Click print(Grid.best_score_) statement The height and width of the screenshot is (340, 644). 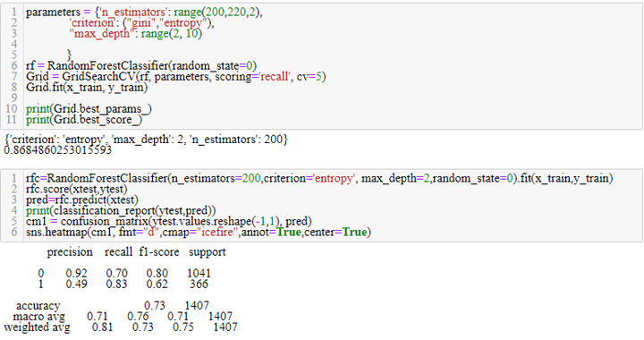[x=84, y=120]
